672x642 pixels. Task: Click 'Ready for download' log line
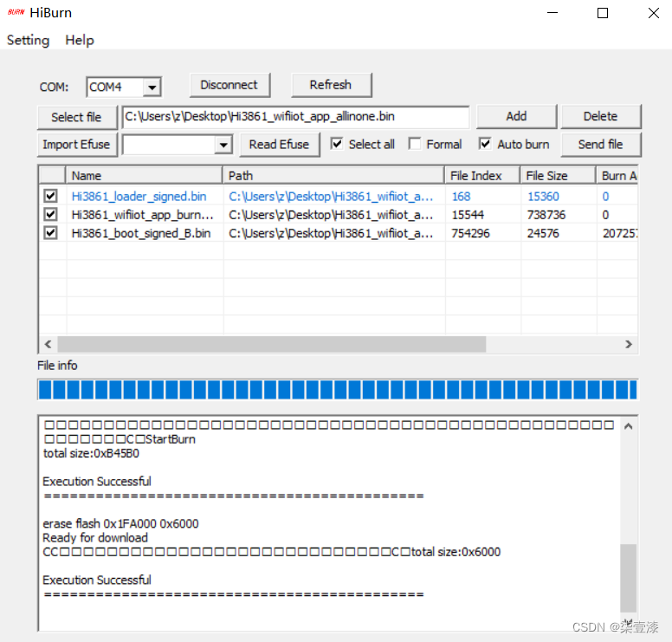point(95,538)
